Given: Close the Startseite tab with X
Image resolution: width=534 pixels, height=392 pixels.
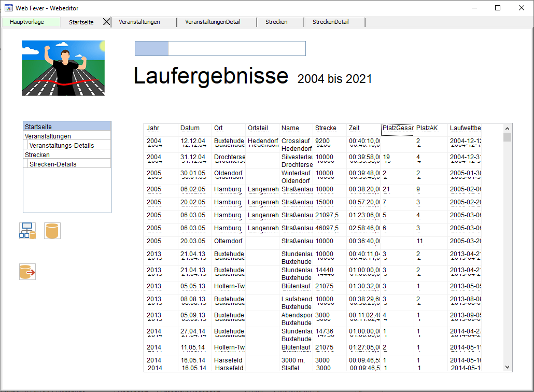Looking at the screenshot, I should coord(107,22).
